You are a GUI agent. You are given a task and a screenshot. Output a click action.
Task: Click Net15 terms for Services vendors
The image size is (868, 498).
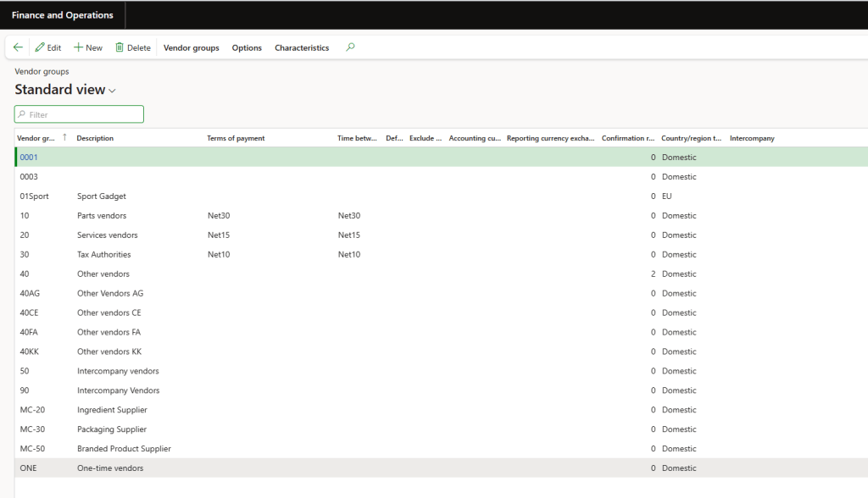pos(219,235)
